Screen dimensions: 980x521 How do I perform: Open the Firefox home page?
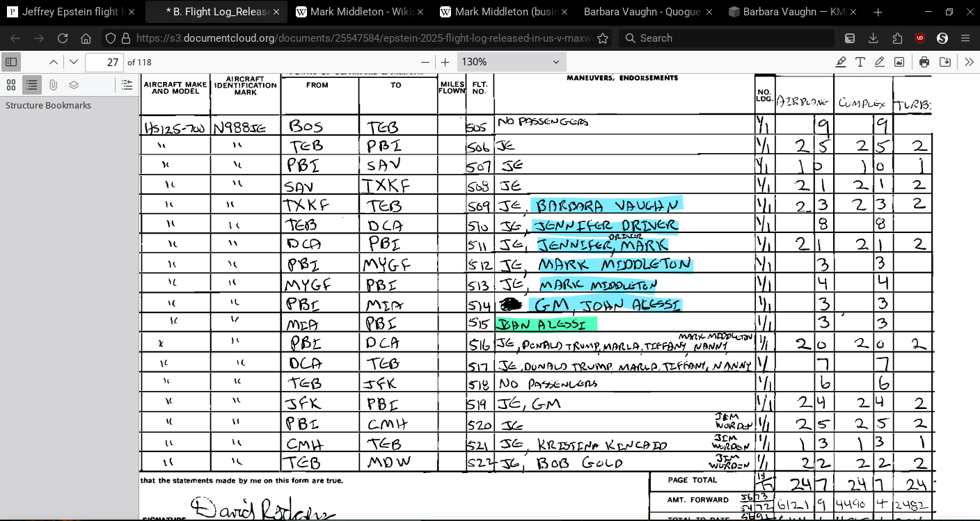point(86,38)
